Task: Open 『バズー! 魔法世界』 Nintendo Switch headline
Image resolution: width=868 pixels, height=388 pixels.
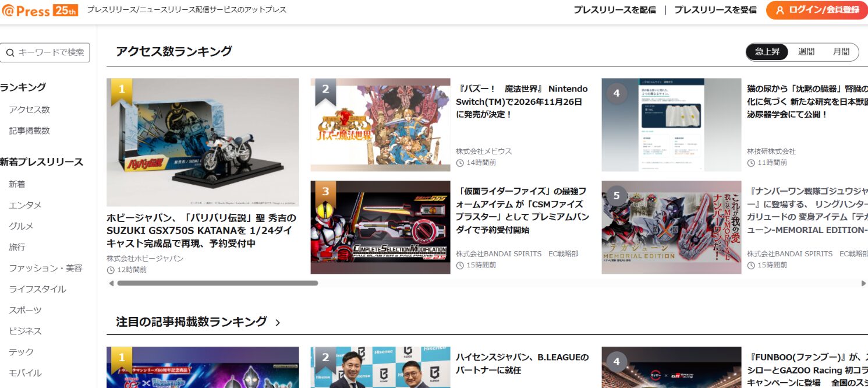Action: (522, 102)
